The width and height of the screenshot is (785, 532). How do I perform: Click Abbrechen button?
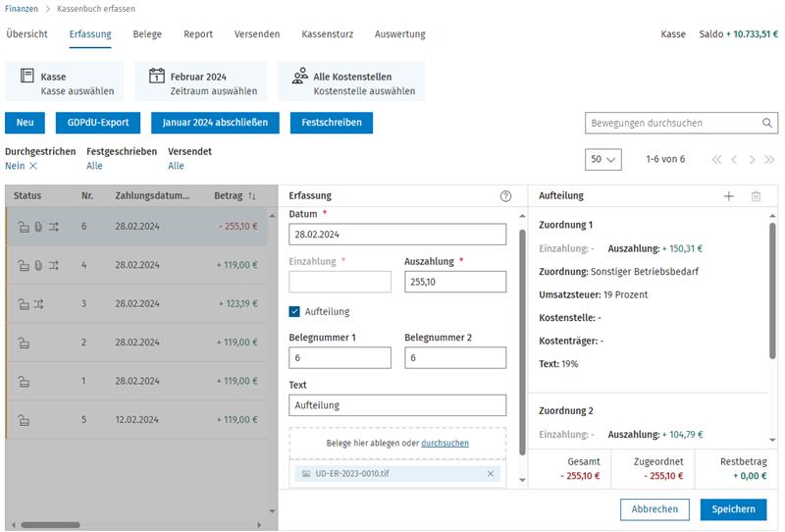click(654, 509)
